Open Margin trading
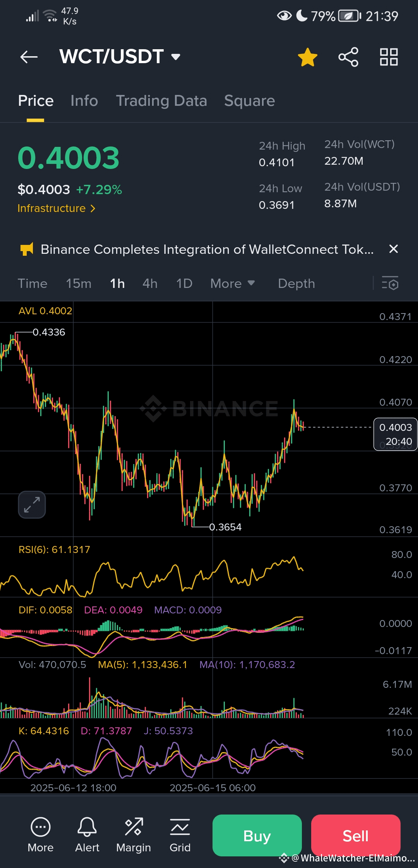 click(134, 835)
